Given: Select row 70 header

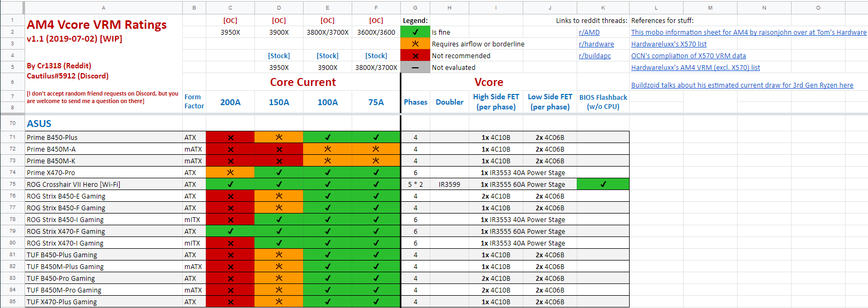Looking at the screenshot, I should pyautogui.click(x=12, y=123).
